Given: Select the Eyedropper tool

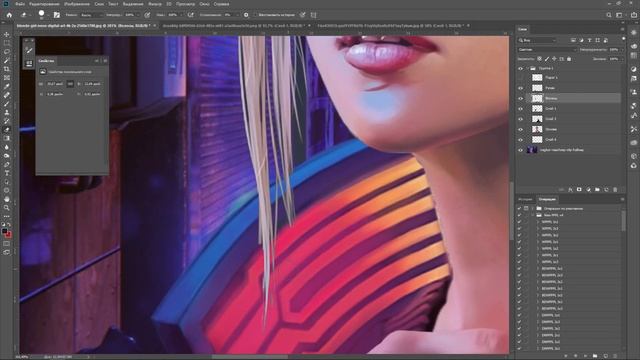Looking at the screenshot, I should pos(7,86).
